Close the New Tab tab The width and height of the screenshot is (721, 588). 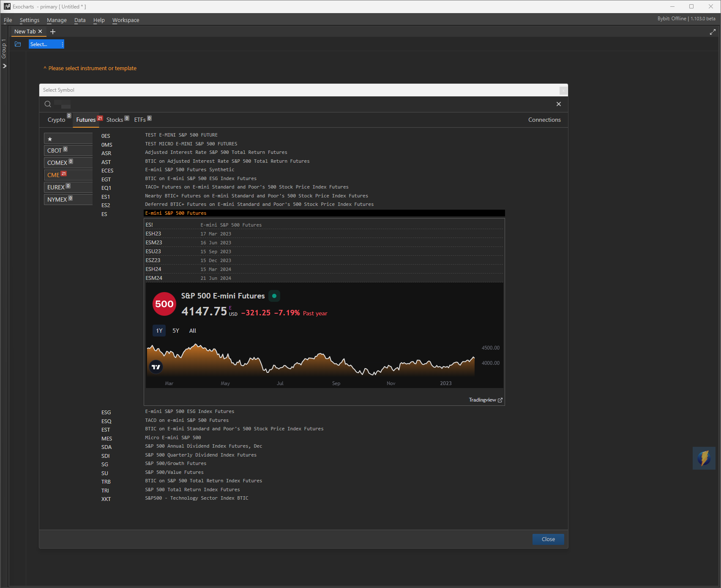pyautogui.click(x=40, y=32)
